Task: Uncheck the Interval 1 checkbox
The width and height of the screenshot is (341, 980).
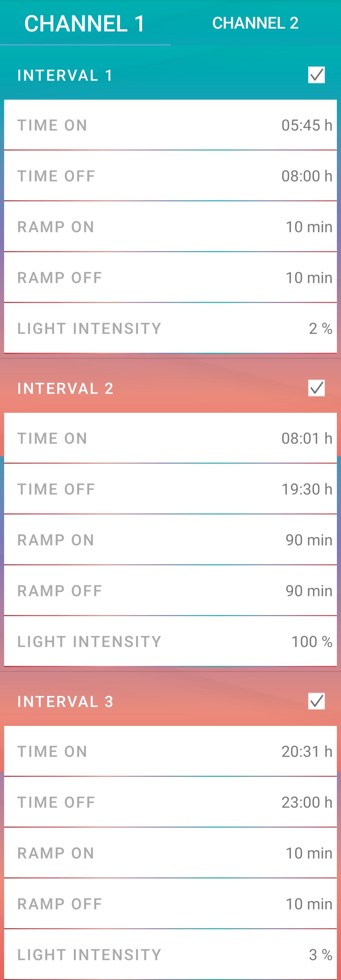Action: pyautogui.click(x=316, y=75)
